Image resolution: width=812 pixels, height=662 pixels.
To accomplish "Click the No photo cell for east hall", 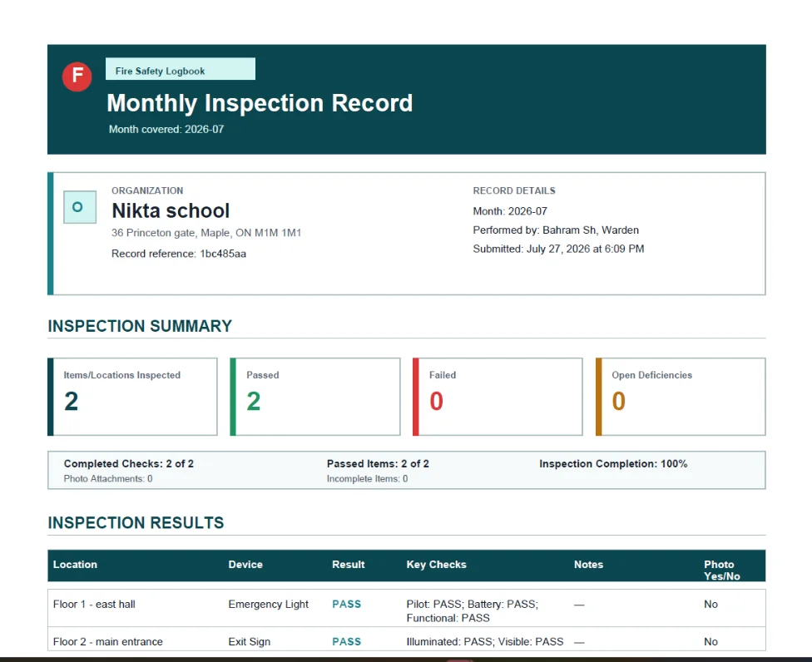I will tap(710, 604).
